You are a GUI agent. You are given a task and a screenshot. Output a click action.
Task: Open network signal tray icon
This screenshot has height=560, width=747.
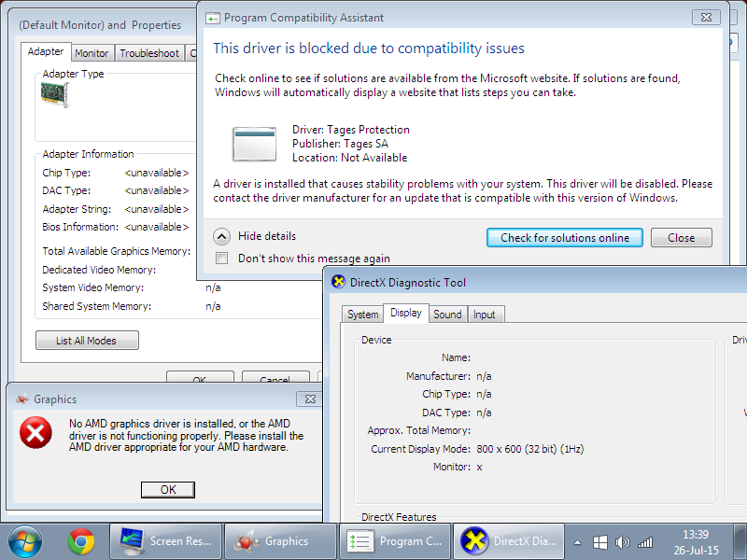[x=645, y=542]
